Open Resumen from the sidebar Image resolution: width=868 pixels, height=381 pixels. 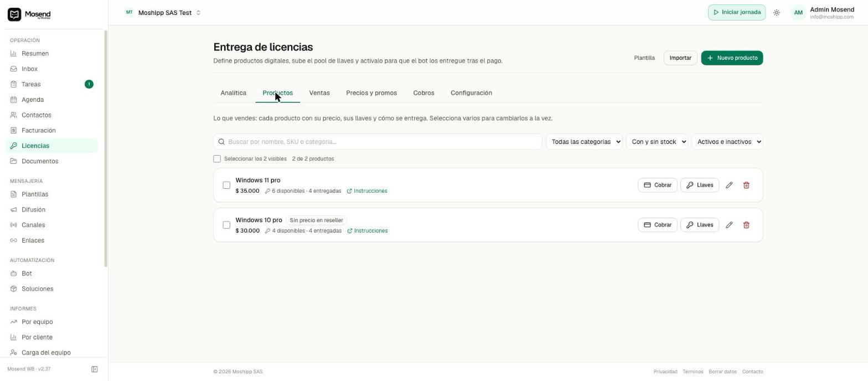[52, 54]
